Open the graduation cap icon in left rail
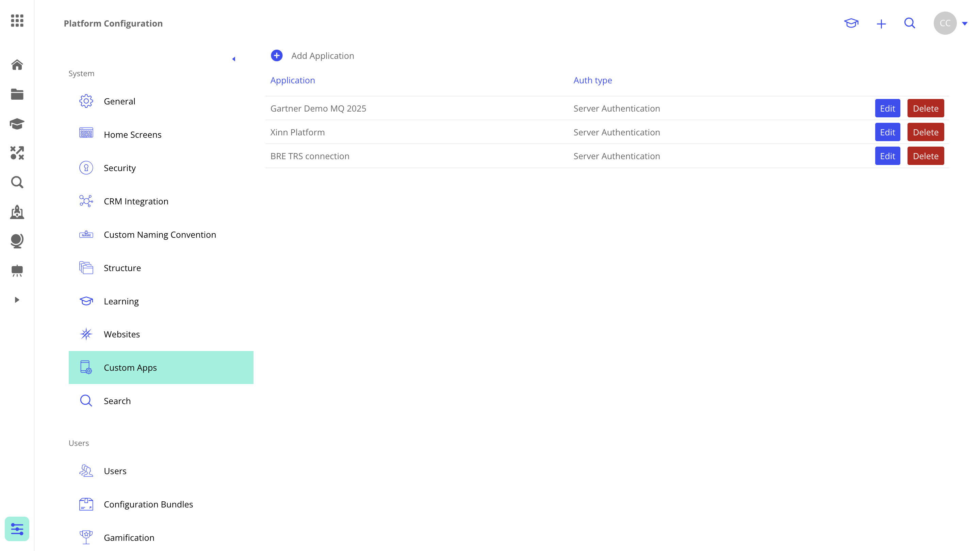The height and width of the screenshot is (551, 980). 17,123
